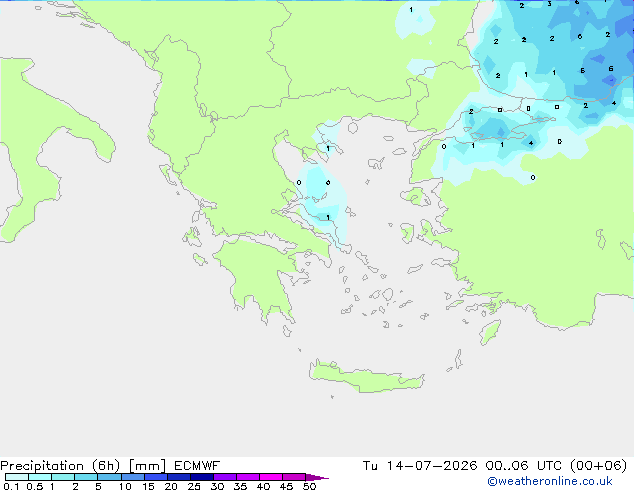634x490 pixels.
Task: Click the date '14-07-2026' text
Action: 432,466
